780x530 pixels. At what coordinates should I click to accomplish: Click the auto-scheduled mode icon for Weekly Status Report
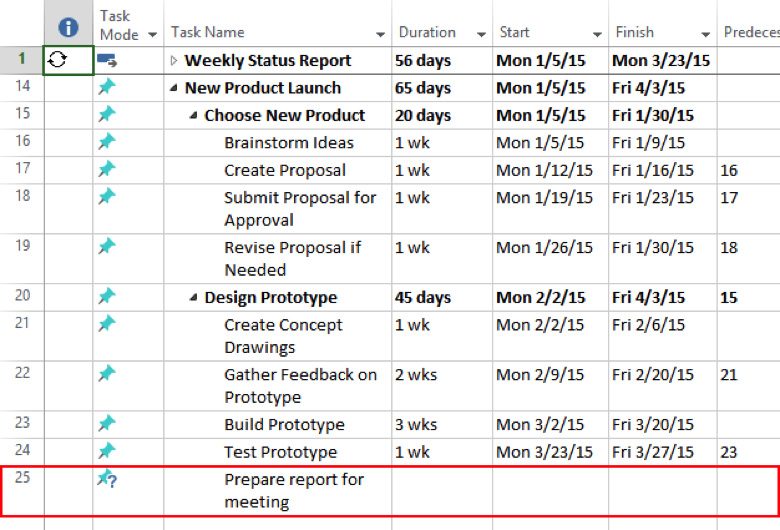click(107, 61)
